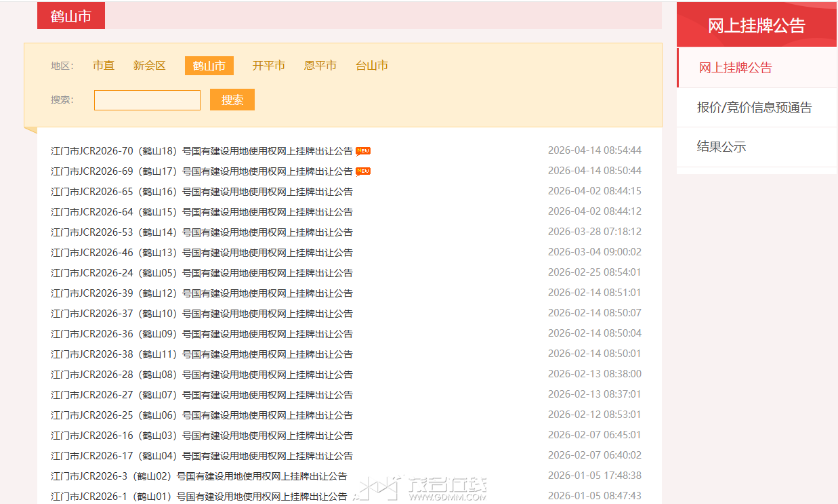Open the JCR2026-24 (鹤山05) announcement link
Screen dimensions: 838x504
point(201,273)
